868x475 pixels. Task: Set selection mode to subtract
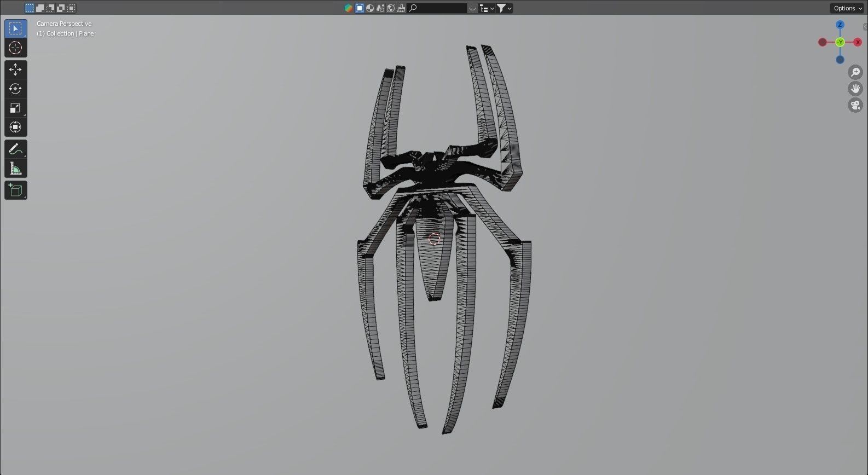[50, 8]
